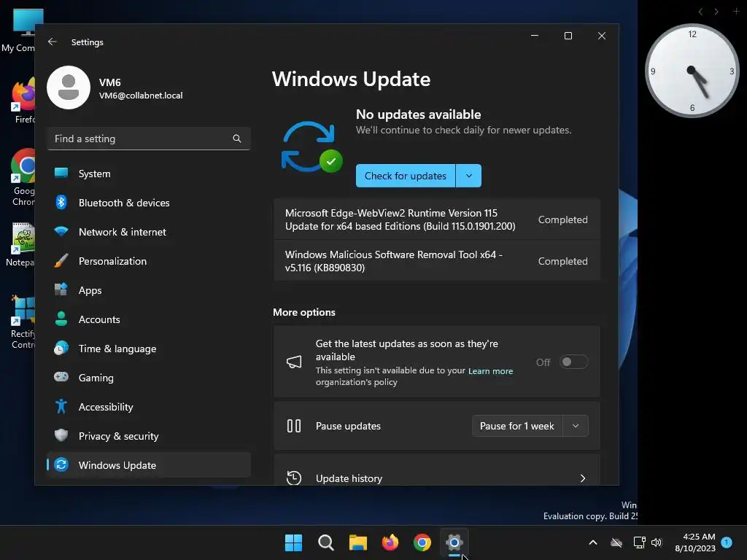747x560 pixels.
Task: Click the search magnifier in Find a setting
Action: click(x=237, y=139)
